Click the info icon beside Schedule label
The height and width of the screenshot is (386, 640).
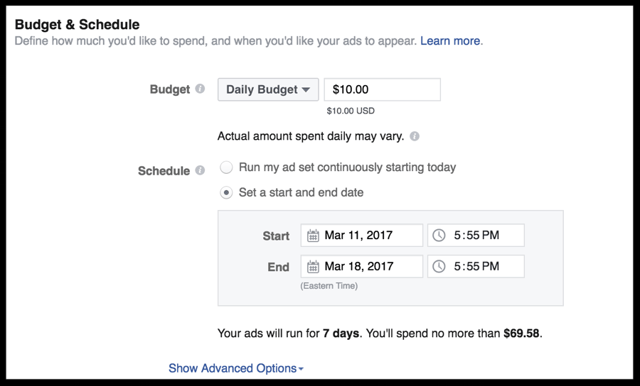click(200, 170)
